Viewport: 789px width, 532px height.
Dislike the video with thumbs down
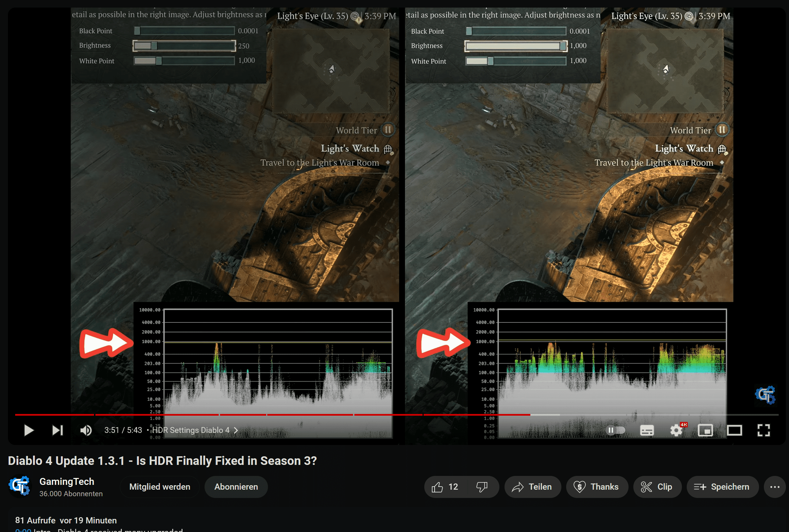(482, 487)
